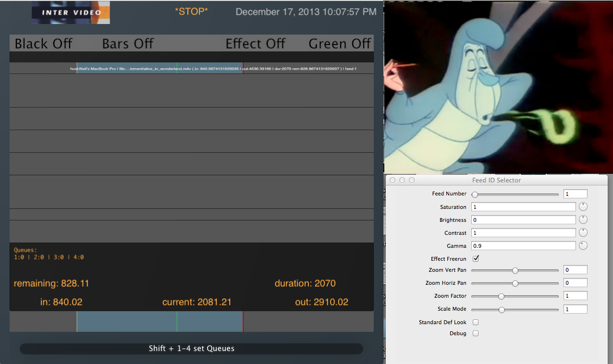Click the duration: 2070 readout
This screenshot has height=364, width=613.
pyautogui.click(x=305, y=283)
